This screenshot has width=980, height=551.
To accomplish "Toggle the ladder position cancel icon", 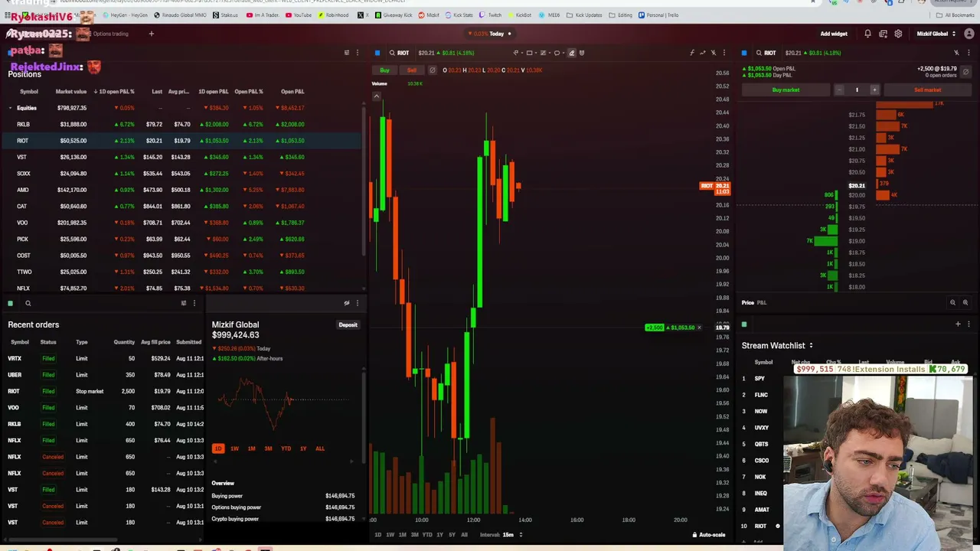I will tap(965, 72).
